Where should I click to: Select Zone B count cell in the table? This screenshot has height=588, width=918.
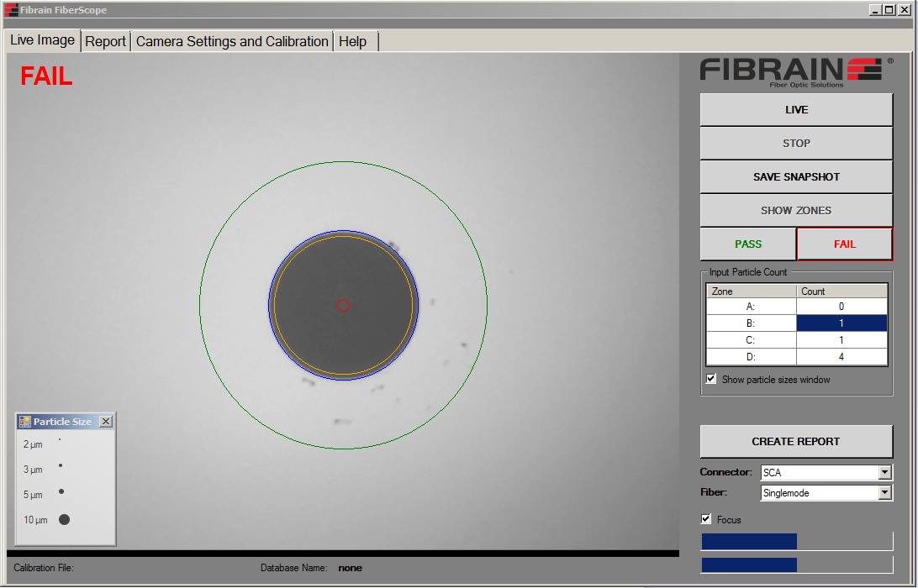[841, 323]
